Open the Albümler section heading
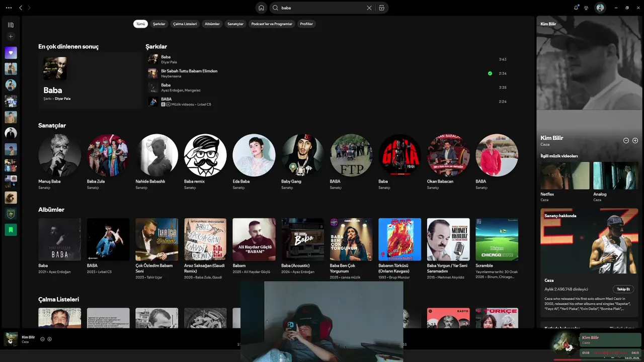The width and height of the screenshot is (644, 362). point(51,210)
